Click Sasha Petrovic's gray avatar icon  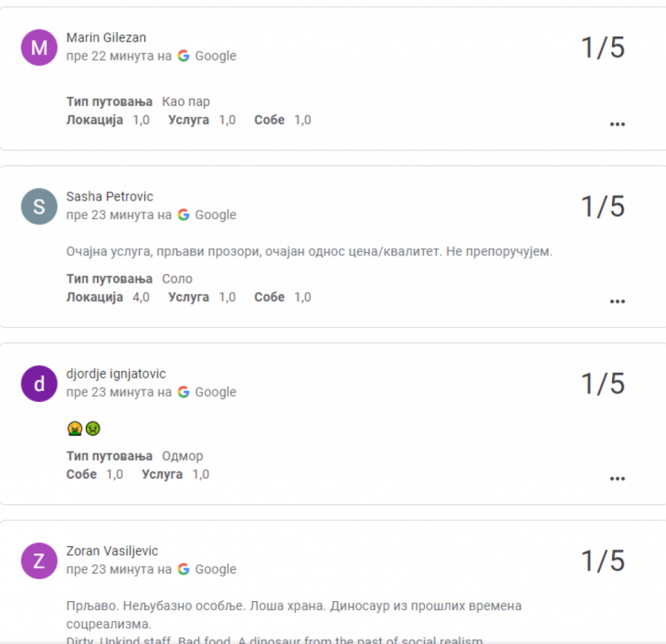[39, 207]
